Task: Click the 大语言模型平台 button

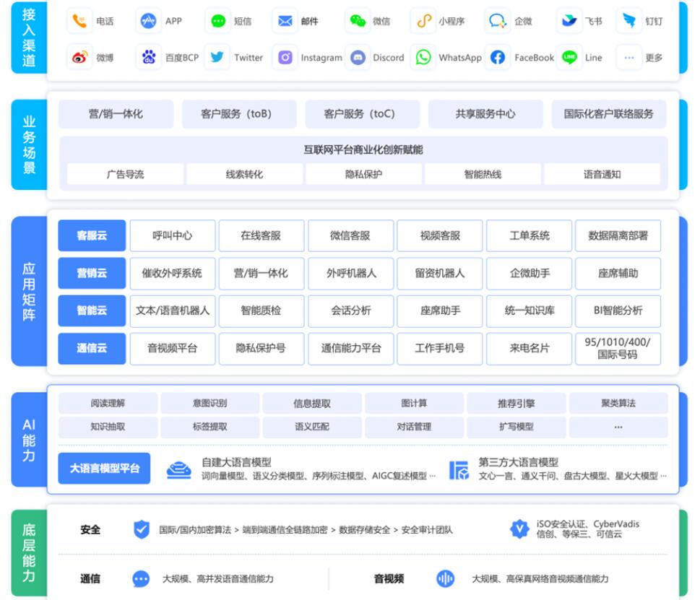Action: (105, 469)
